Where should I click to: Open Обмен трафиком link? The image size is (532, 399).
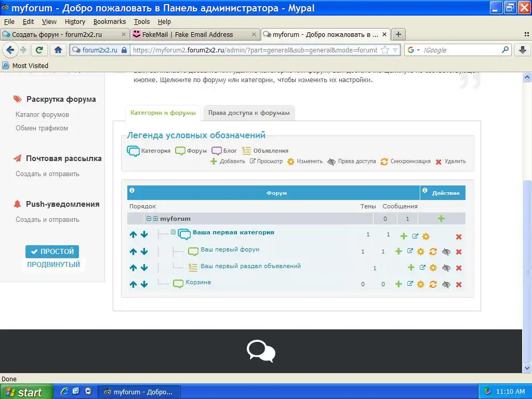pyautogui.click(x=42, y=128)
